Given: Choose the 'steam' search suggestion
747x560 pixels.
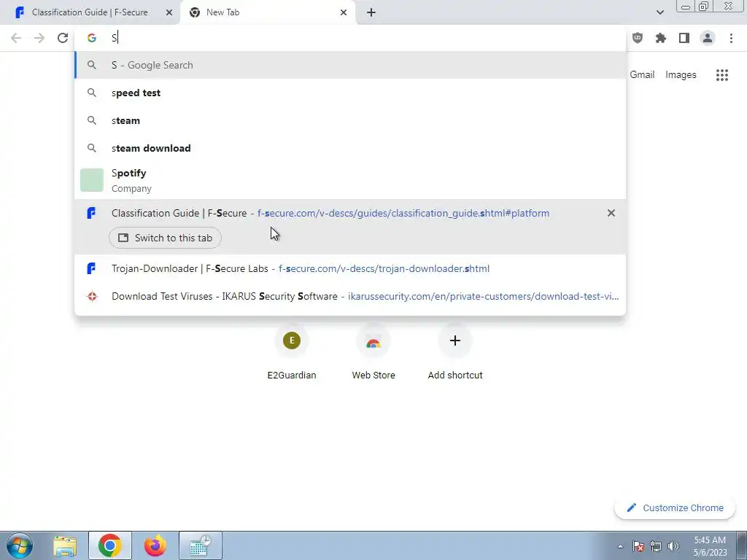Looking at the screenshot, I should (x=350, y=120).
